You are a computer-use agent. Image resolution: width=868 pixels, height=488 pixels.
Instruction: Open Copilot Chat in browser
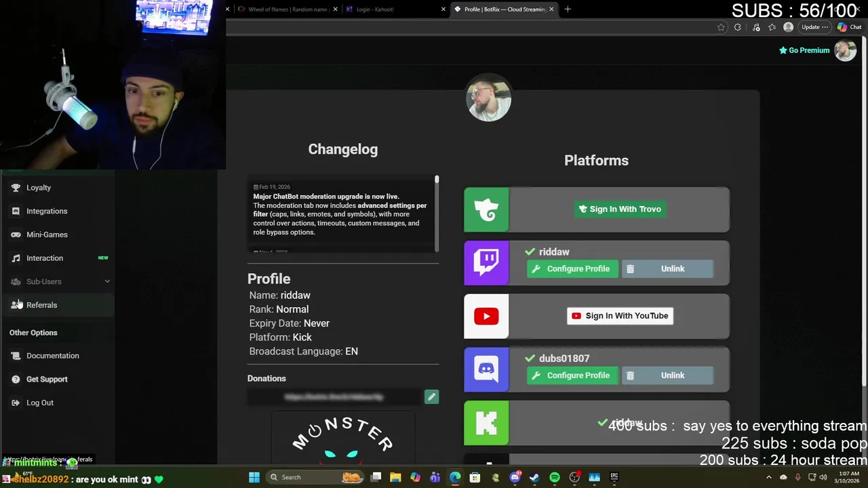(x=850, y=27)
